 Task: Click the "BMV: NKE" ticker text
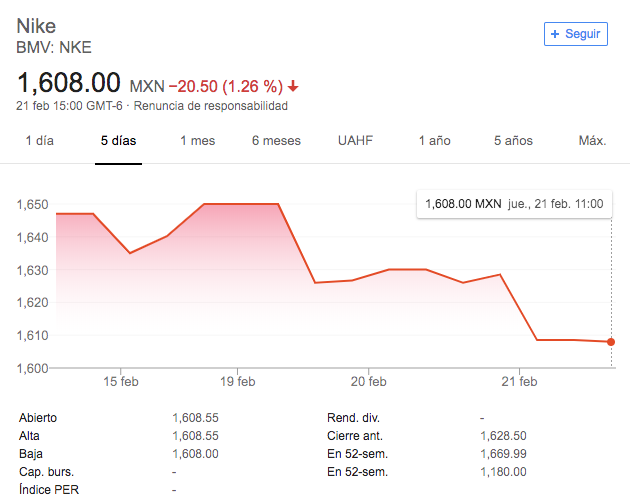point(55,47)
